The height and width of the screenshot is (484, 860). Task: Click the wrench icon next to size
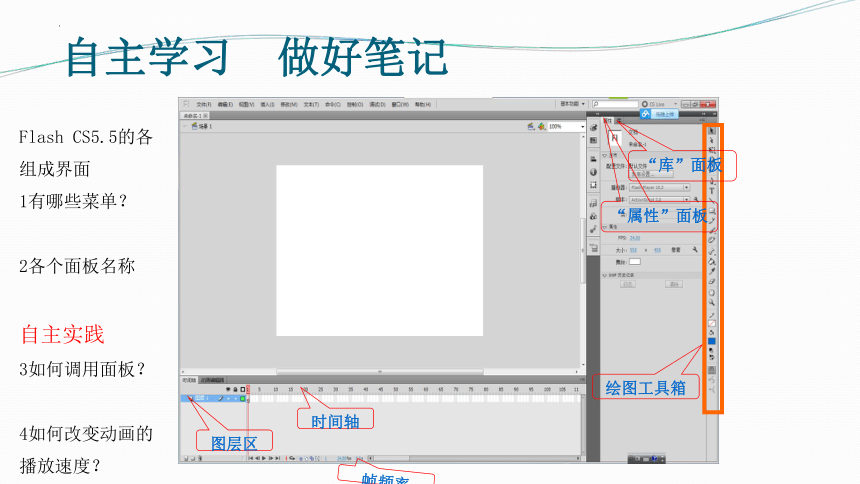tap(695, 250)
